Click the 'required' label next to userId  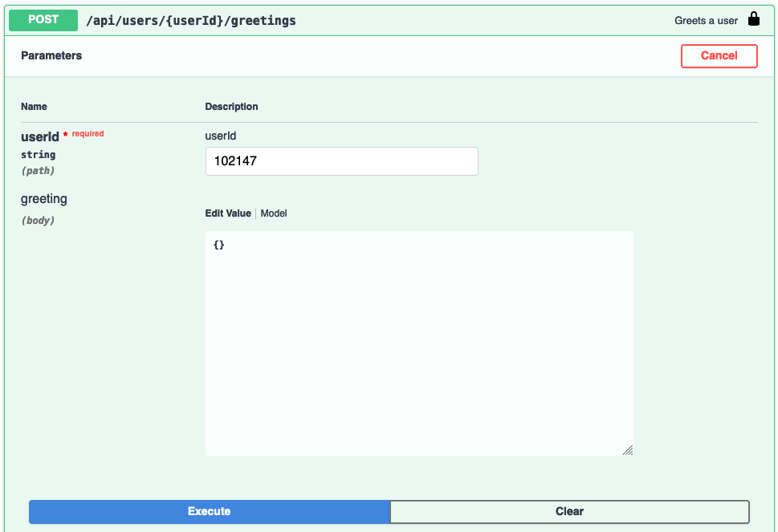pyautogui.click(x=86, y=133)
